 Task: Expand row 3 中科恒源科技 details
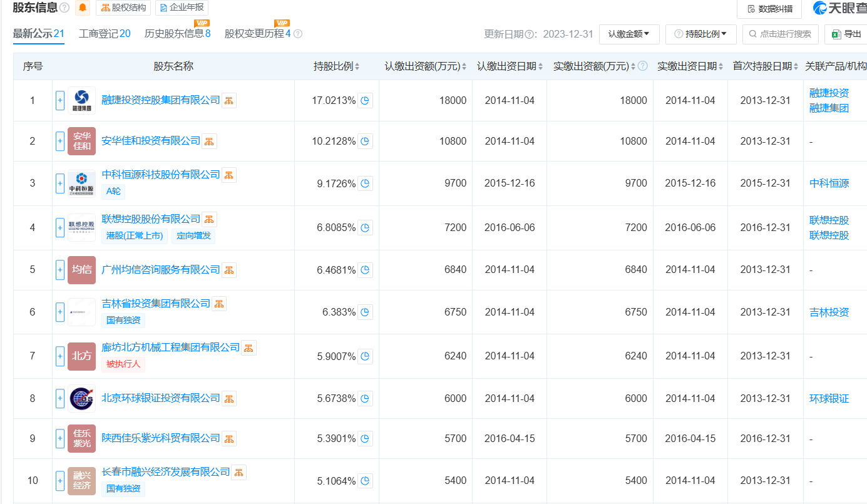coord(60,183)
